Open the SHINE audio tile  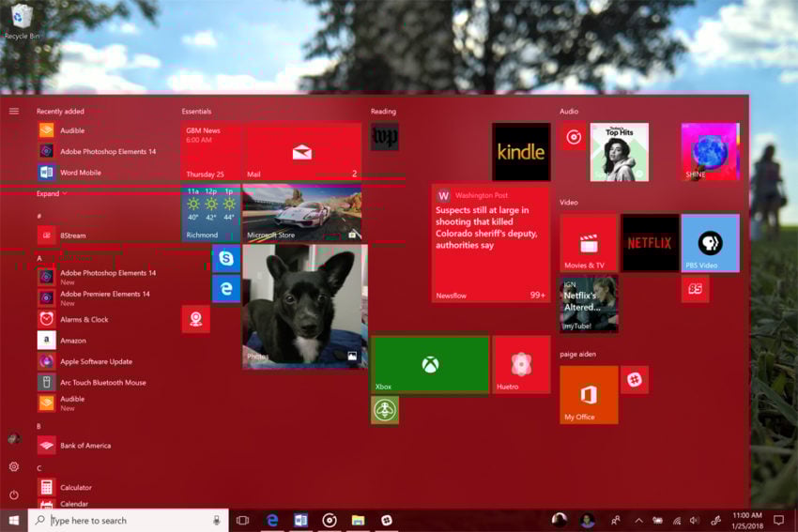click(x=711, y=152)
